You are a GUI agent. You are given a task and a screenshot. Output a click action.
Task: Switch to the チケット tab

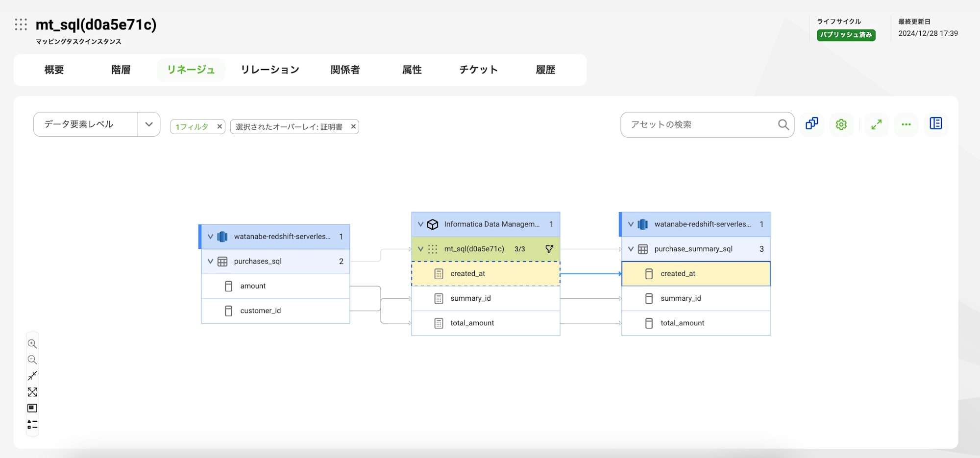(479, 70)
